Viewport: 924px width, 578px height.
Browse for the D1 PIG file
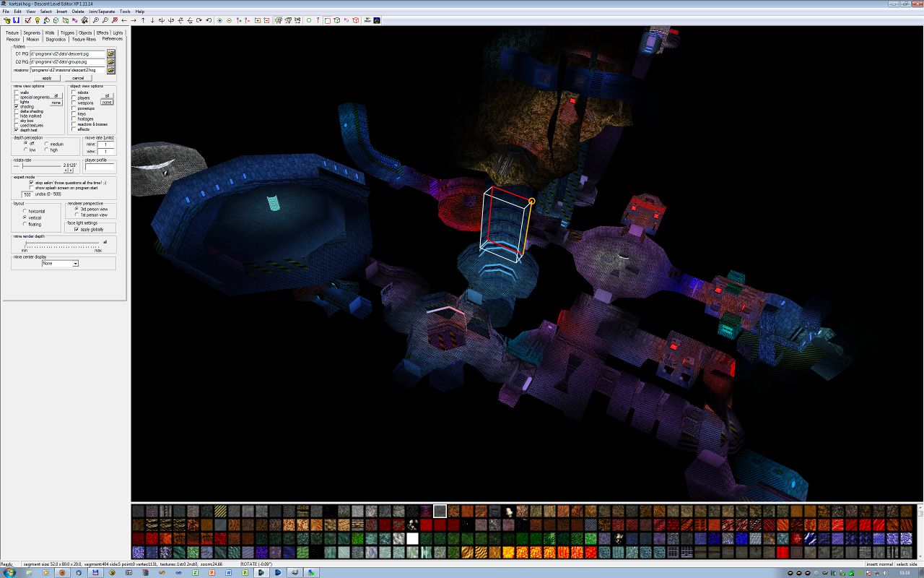point(111,53)
